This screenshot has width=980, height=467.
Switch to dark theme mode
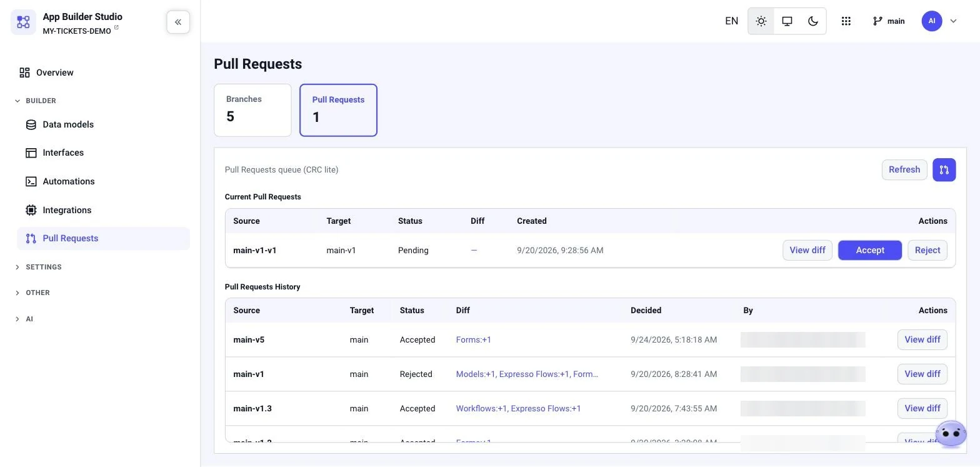[813, 21]
